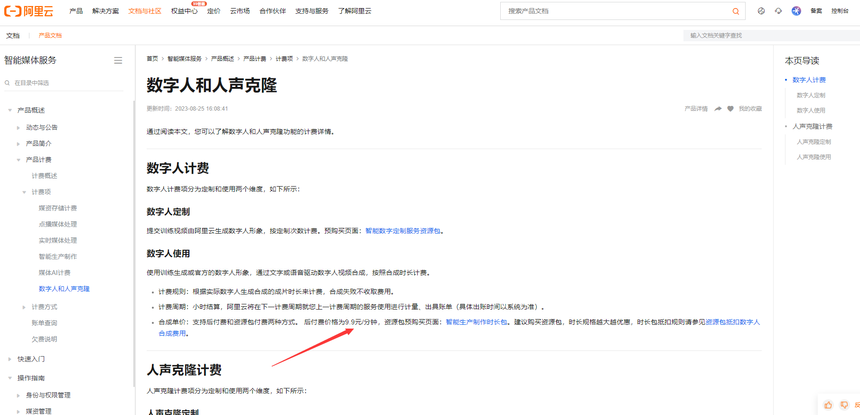Select 数字人和人声克隆 in the sidebar
860x415 pixels.
(64, 289)
